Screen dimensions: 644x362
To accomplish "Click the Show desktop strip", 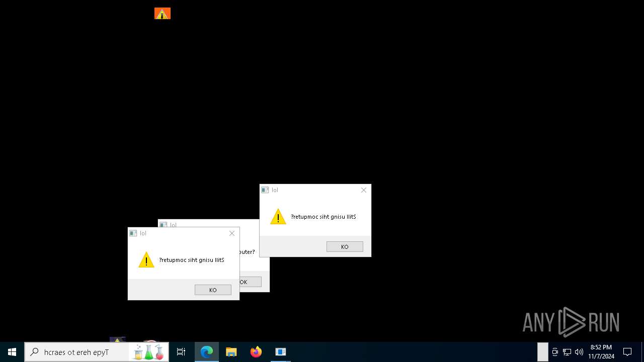I will tap(642, 352).
